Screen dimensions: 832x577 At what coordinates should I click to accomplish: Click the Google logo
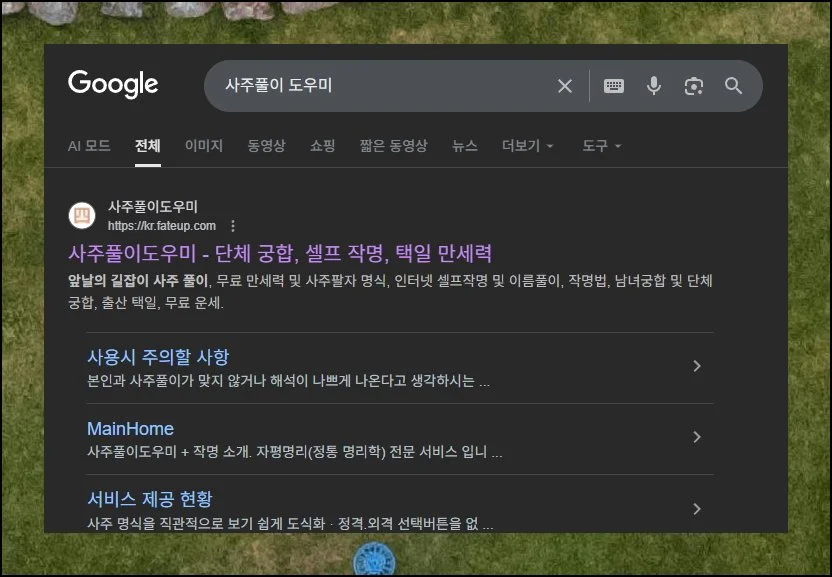tap(113, 85)
